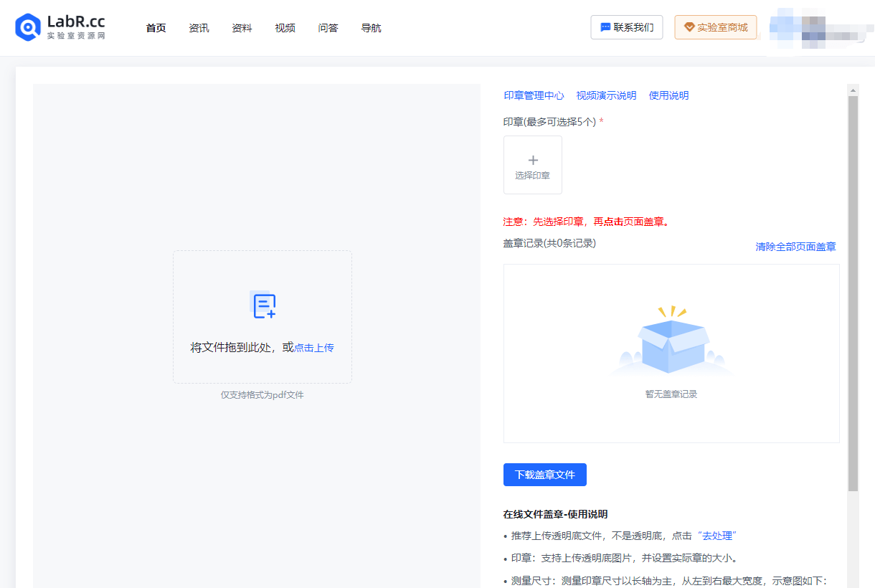Open the 资料 menu item
This screenshot has width=875, height=588.
242,28
